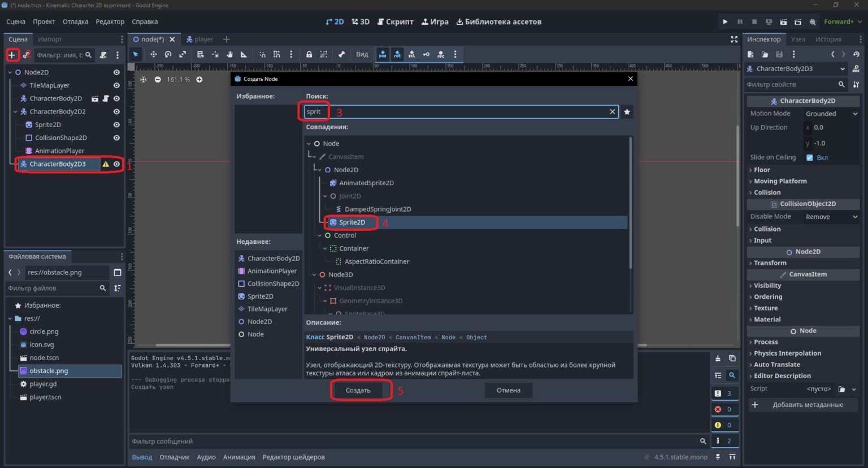Viewport: 868px width, 468px height.
Task: Toggle Slide on Ceiling checkbox
Action: coord(809,158)
